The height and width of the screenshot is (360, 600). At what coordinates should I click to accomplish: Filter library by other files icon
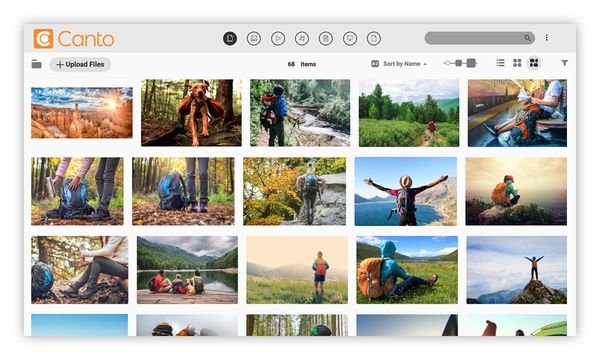(x=374, y=38)
